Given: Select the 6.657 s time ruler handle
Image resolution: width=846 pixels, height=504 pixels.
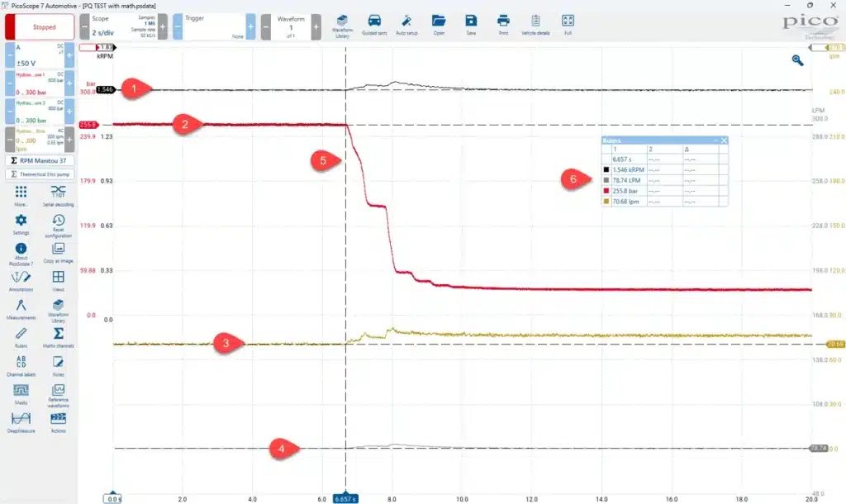Looking at the screenshot, I should pyautogui.click(x=345, y=499).
